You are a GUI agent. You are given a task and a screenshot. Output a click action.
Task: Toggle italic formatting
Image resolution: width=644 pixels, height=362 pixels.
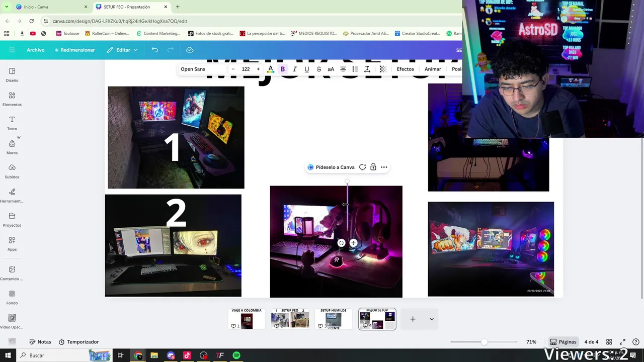pos(295,69)
